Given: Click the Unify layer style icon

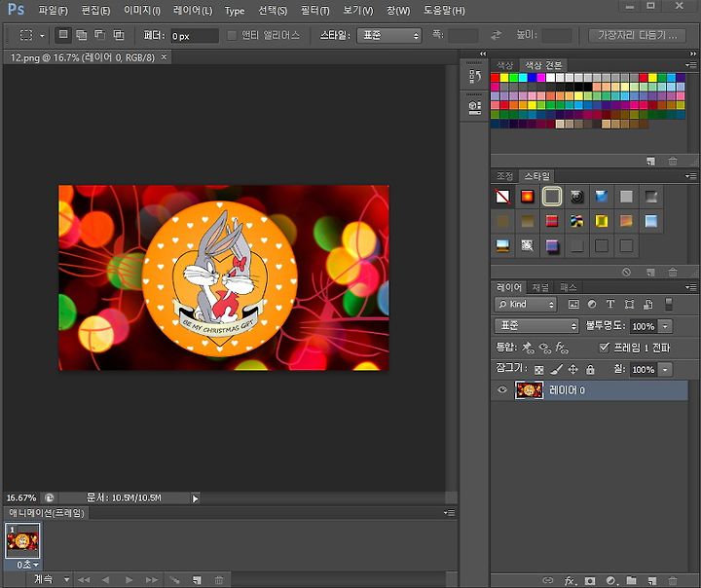Looking at the screenshot, I should coord(562,348).
